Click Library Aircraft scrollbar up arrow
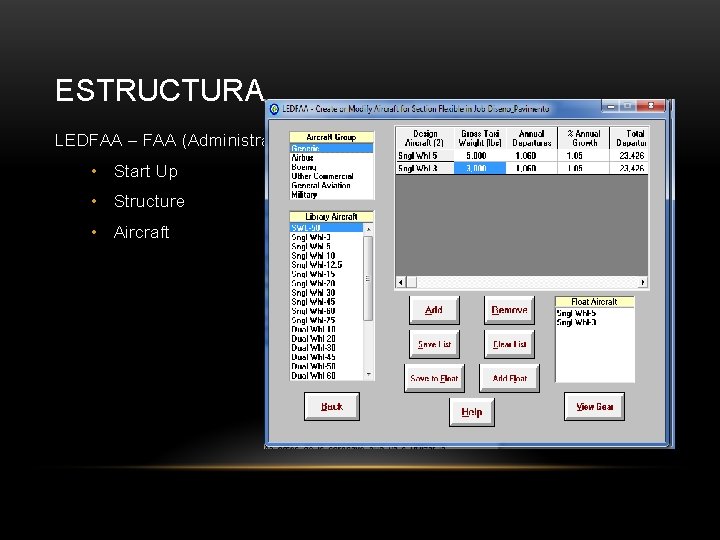 click(368, 228)
